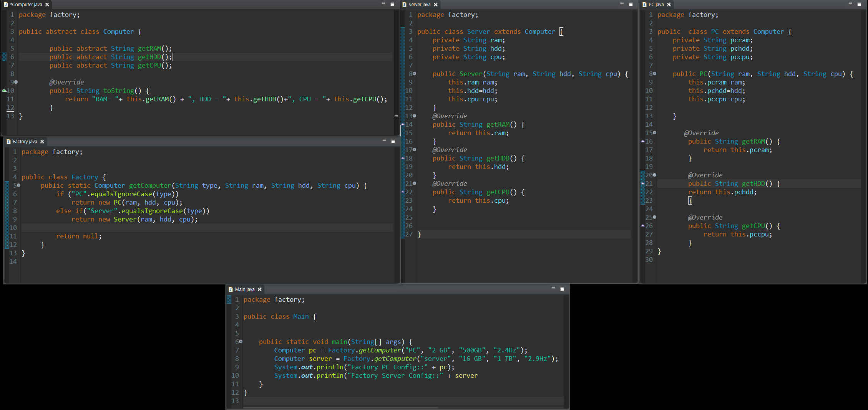
Task: Click 'return null;' in Factory.java
Action: (x=79, y=236)
